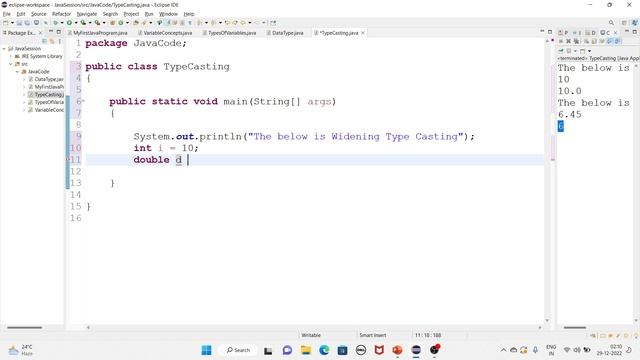Open Microsoft Edge from taskbar

click(324, 350)
